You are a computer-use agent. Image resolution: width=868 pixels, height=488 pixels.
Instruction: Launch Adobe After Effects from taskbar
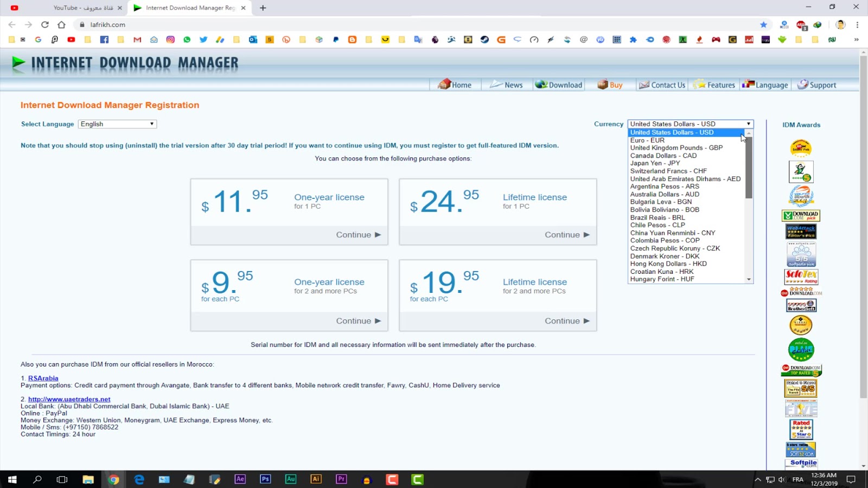pos(240,479)
